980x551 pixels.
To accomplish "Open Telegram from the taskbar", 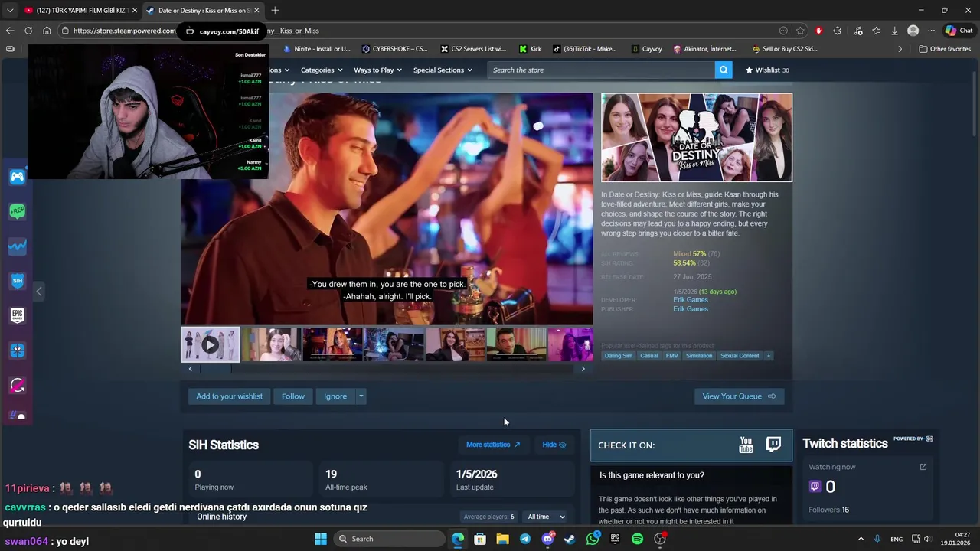I will click(x=524, y=539).
